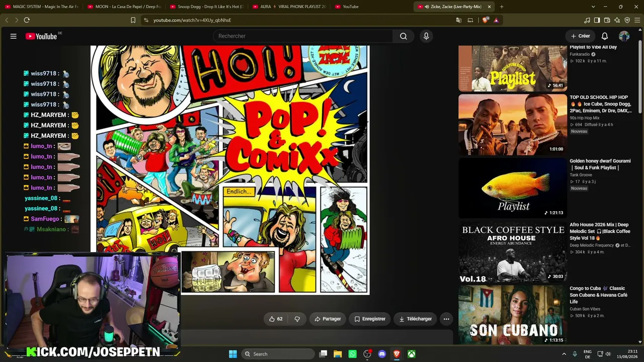Open the Son Cubano video thumbnail
644x362 pixels.
pyautogui.click(x=513, y=315)
